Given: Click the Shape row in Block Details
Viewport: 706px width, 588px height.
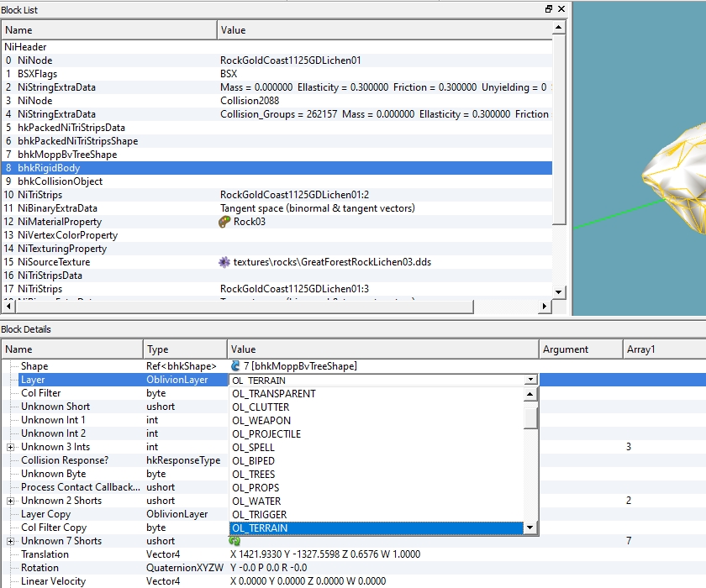Looking at the screenshot, I should click(x=354, y=366).
